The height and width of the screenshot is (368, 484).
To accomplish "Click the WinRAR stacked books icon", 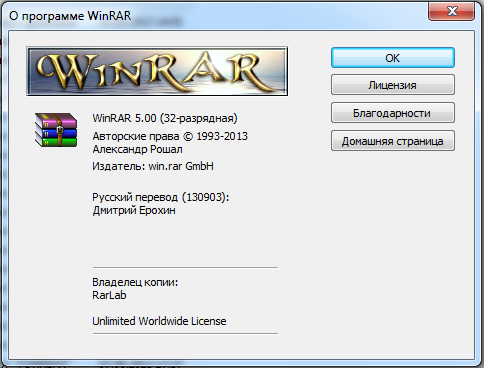I will tap(56, 130).
